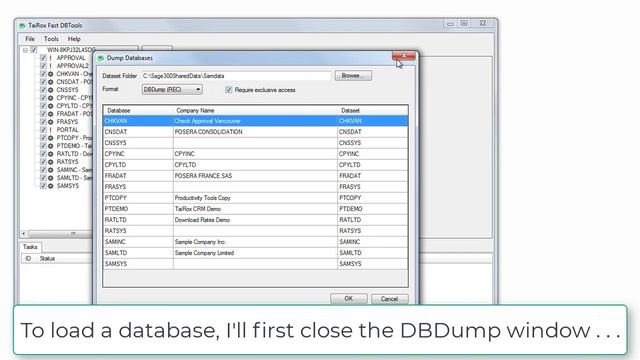
Task: Collapse the WIN-8KPJ32L4SDG server tree node
Action: point(25,50)
